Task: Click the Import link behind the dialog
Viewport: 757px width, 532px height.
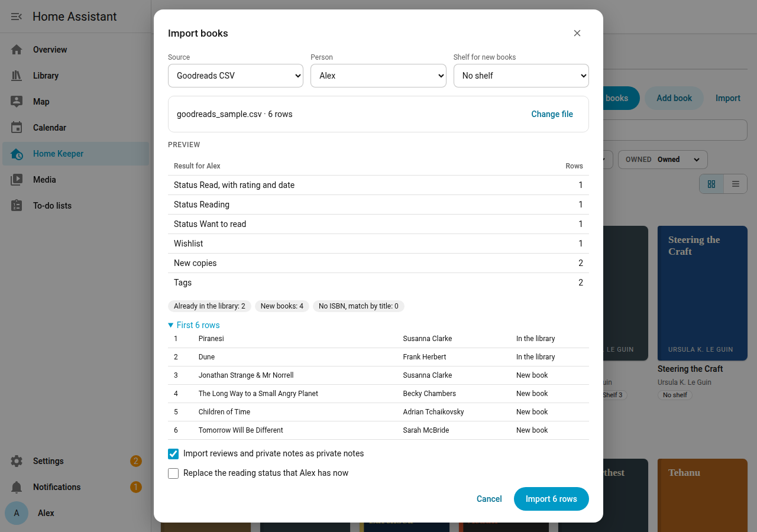Action: pos(728,98)
